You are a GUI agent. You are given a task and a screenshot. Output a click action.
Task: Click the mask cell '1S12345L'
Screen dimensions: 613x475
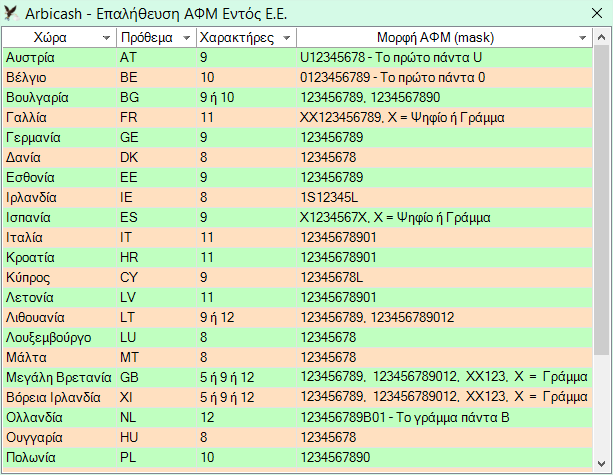(445, 197)
